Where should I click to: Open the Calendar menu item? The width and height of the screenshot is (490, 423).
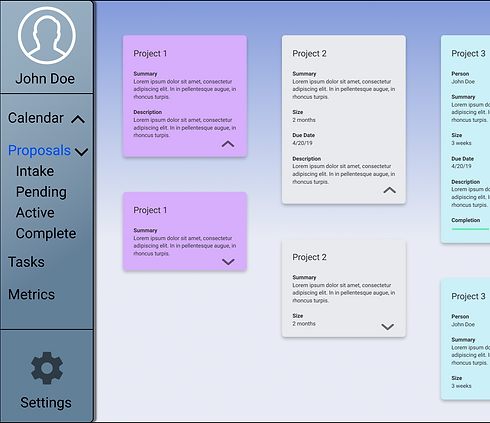click(x=36, y=118)
